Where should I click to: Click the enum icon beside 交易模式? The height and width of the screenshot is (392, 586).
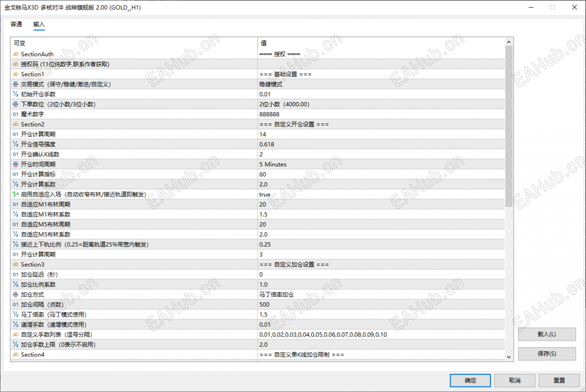click(x=15, y=84)
